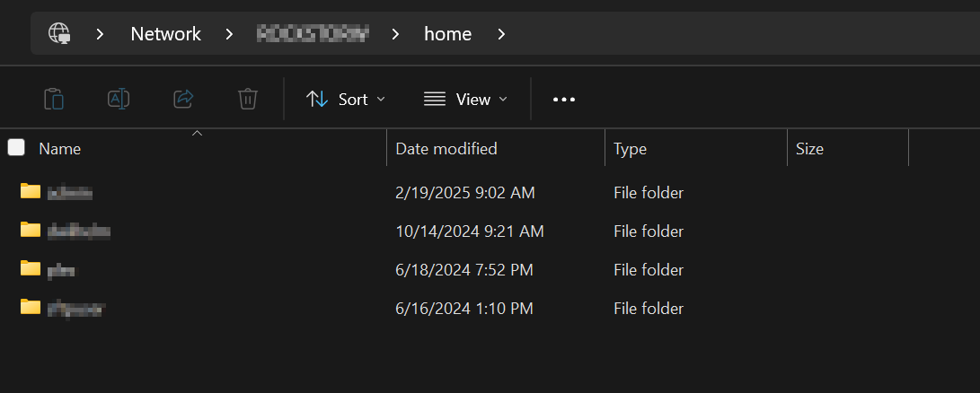Click the Size column header
The image size is (980, 393).
point(809,149)
